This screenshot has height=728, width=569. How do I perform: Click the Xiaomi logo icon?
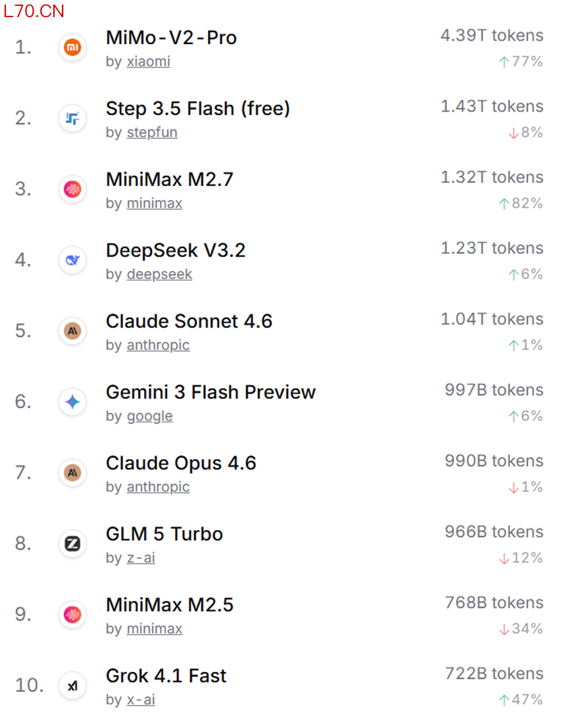click(x=72, y=47)
